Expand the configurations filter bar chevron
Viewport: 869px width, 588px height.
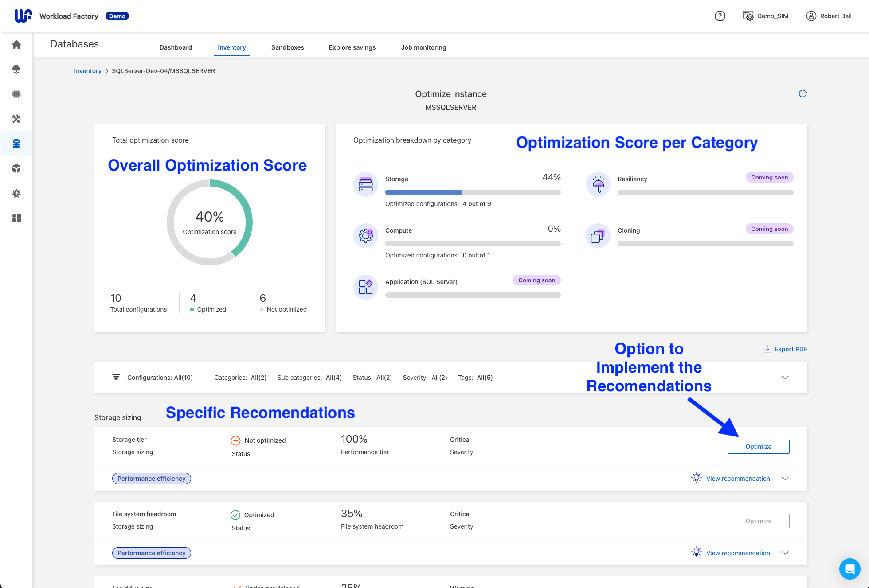[785, 378]
